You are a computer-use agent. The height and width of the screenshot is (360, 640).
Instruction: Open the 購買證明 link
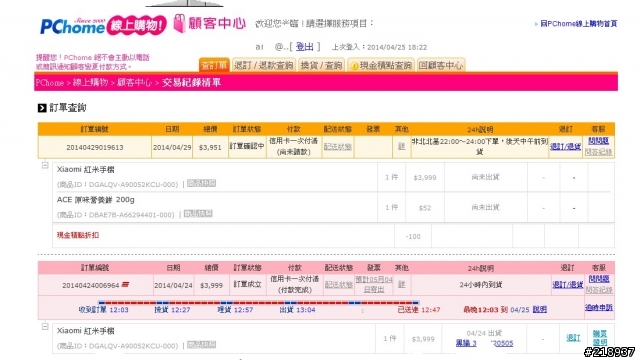(x=600, y=338)
